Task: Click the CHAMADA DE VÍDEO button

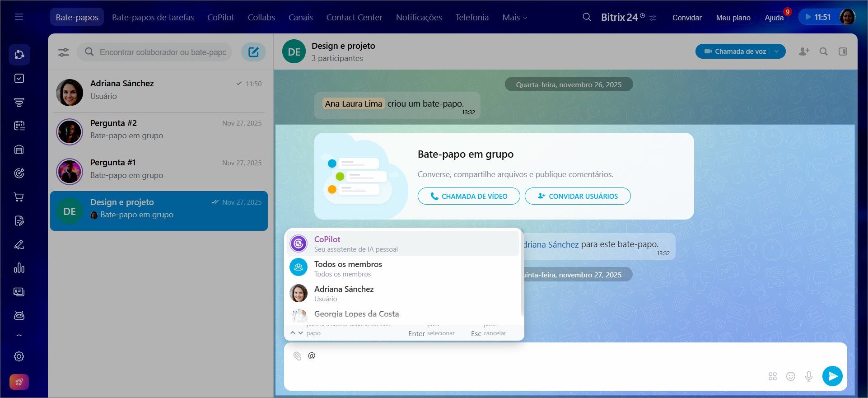Action: click(x=468, y=196)
